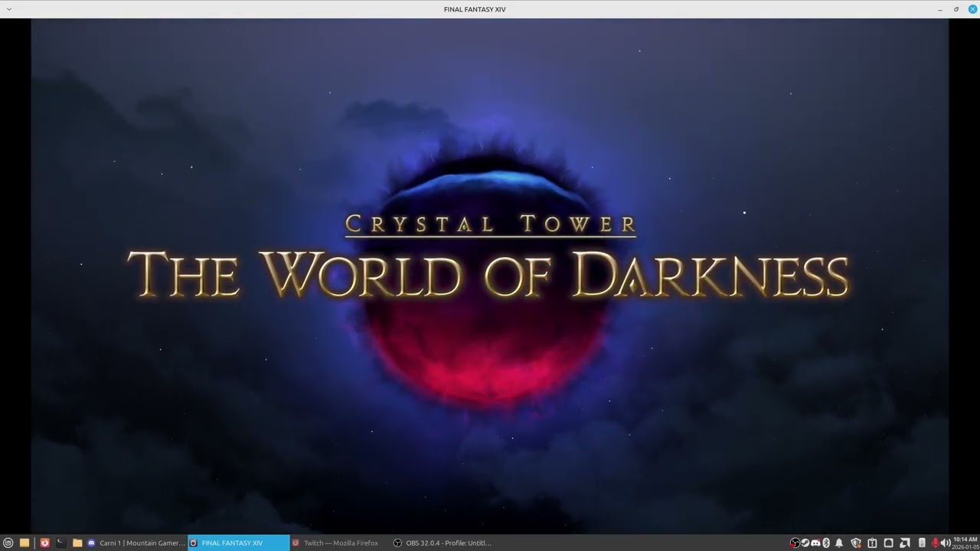The image size is (980, 551).
Task: Open the Bluetooth tray icon
Action: pyautogui.click(x=826, y=543)
